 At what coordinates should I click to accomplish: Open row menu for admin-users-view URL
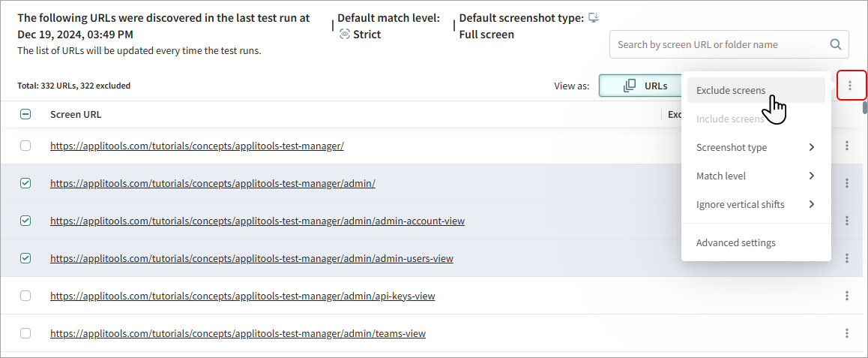click(x=847, y=258)
